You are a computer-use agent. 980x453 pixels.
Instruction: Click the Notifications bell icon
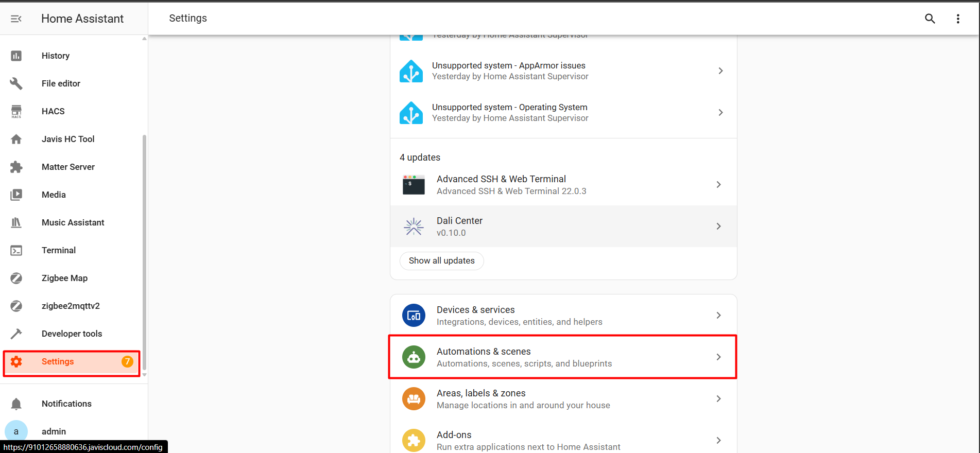(16, 404)
